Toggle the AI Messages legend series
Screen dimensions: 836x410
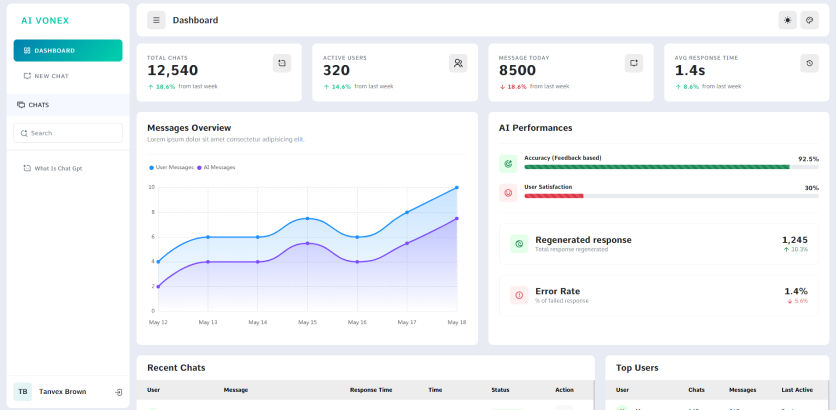(x=216, y=167)
